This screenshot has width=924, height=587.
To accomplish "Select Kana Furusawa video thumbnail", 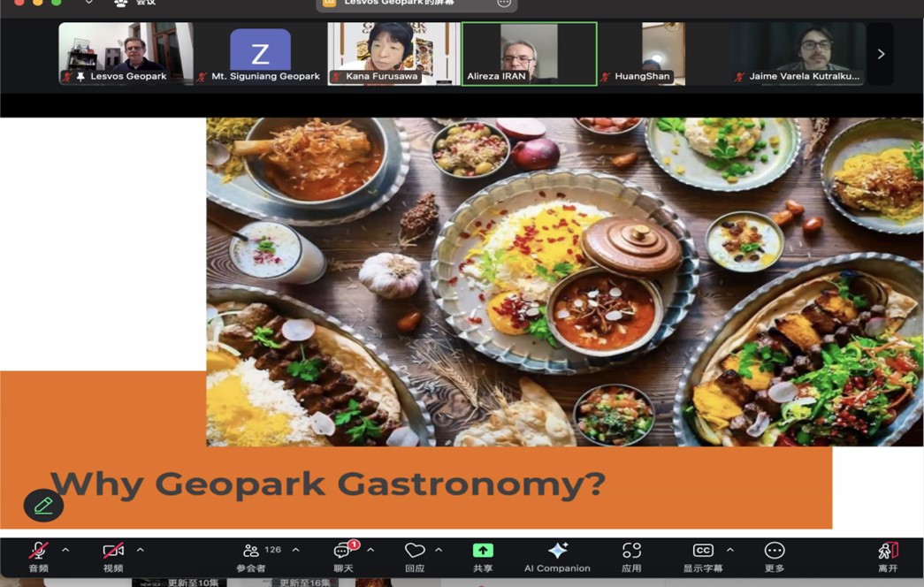I will click(393, 53).
